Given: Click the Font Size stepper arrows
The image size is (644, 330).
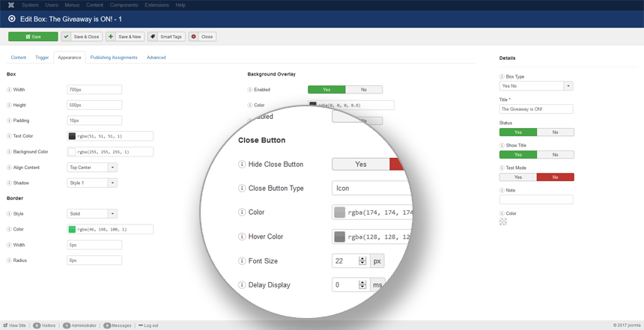Looking at the screenshot, I should point(362,261).
